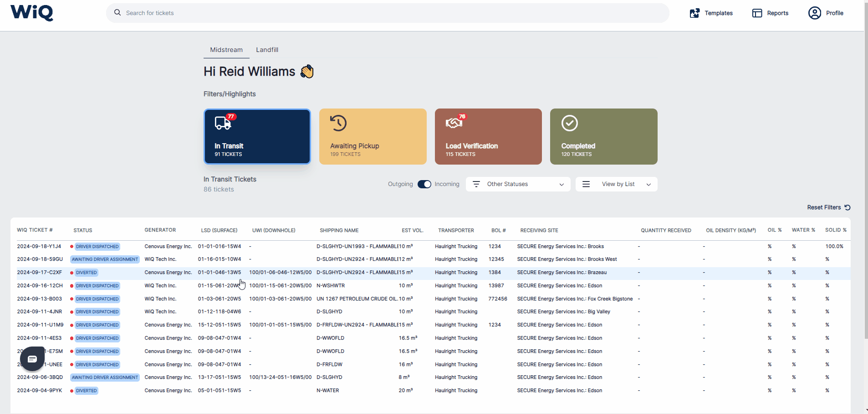Select the Completed filter card
Viewport: 868px width, 414px height.
click(x=604, y=136)
